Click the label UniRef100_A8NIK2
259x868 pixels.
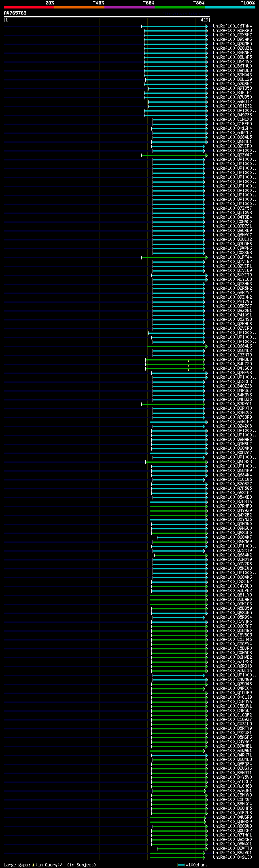click(x=232, y=422)
